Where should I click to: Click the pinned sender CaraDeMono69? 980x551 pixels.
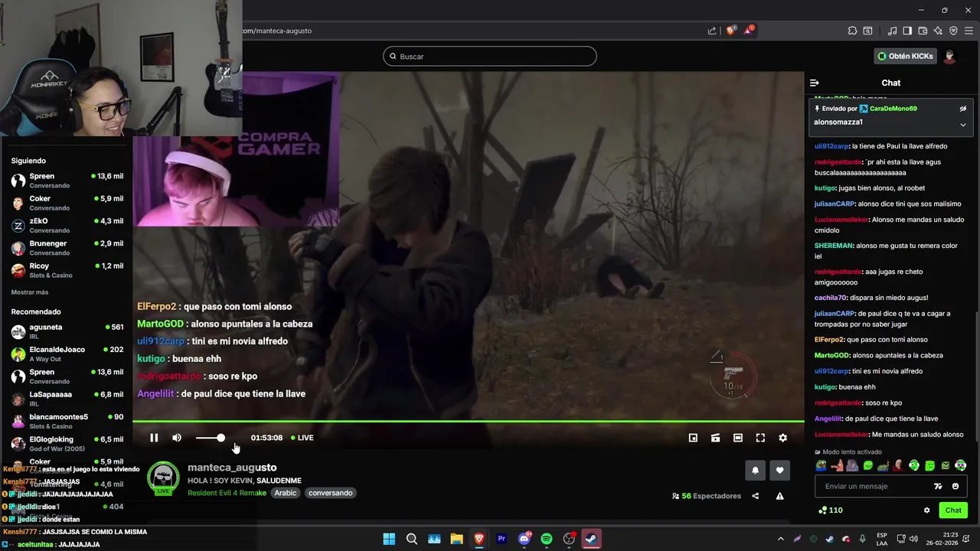pyautogui.click(x=893, y=109)
